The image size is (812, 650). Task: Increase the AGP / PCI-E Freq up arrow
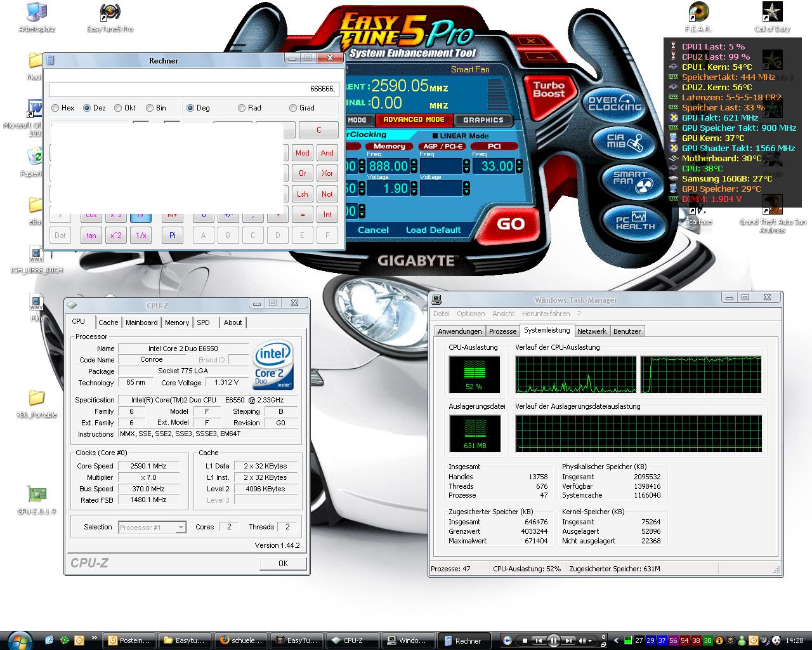[x=467, y=162]
